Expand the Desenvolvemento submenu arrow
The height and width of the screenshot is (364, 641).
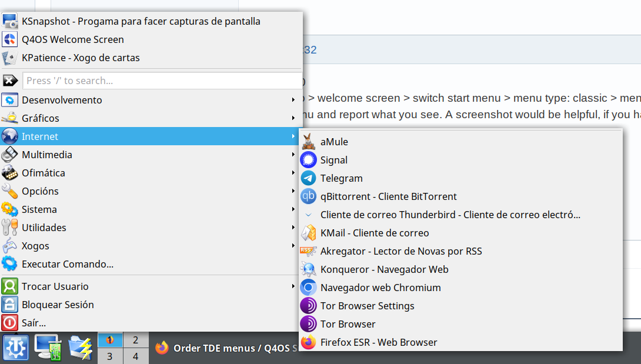pos(293,100)
